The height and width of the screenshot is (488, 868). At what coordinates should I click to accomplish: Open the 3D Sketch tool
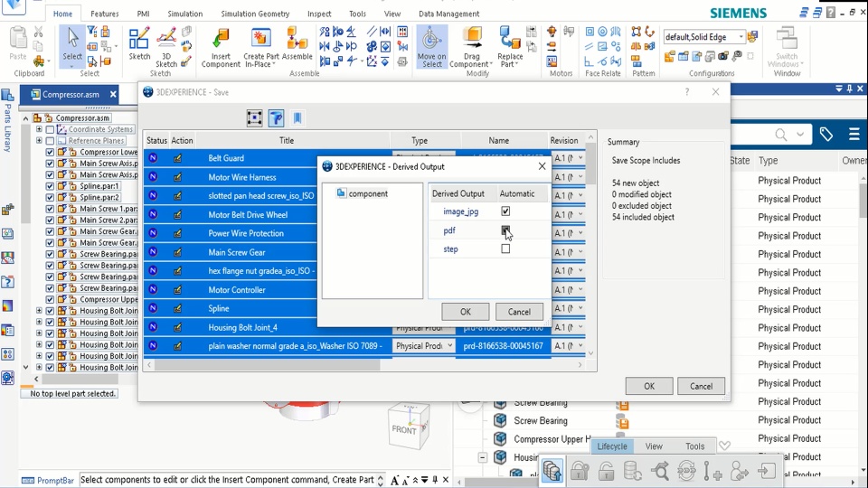pyautogui.click(x=166, y=48)
